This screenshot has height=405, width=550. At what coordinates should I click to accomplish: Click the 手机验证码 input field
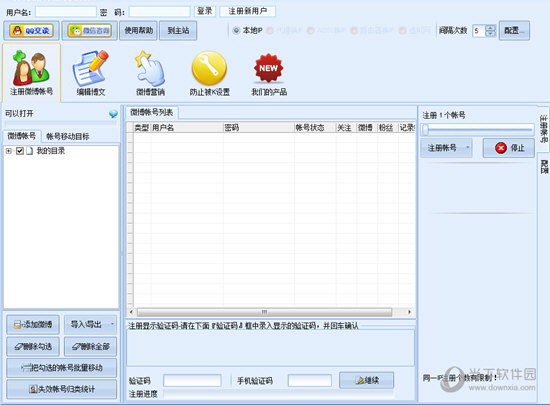(310, 380)
